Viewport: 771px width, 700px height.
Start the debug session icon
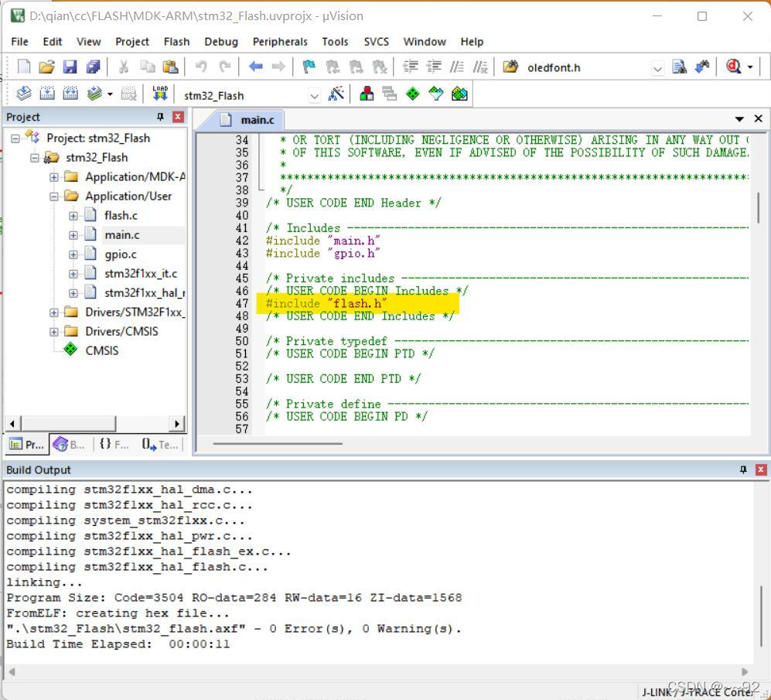733,67
